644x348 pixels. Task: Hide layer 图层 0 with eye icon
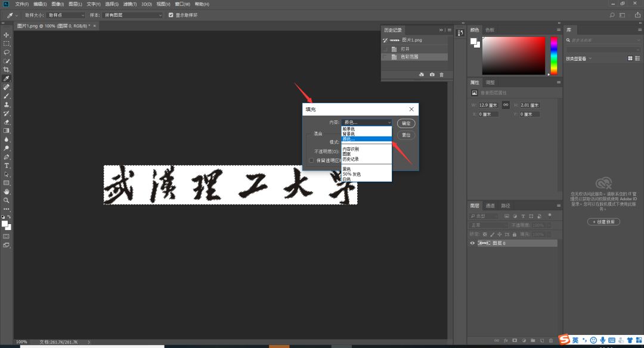472,243
